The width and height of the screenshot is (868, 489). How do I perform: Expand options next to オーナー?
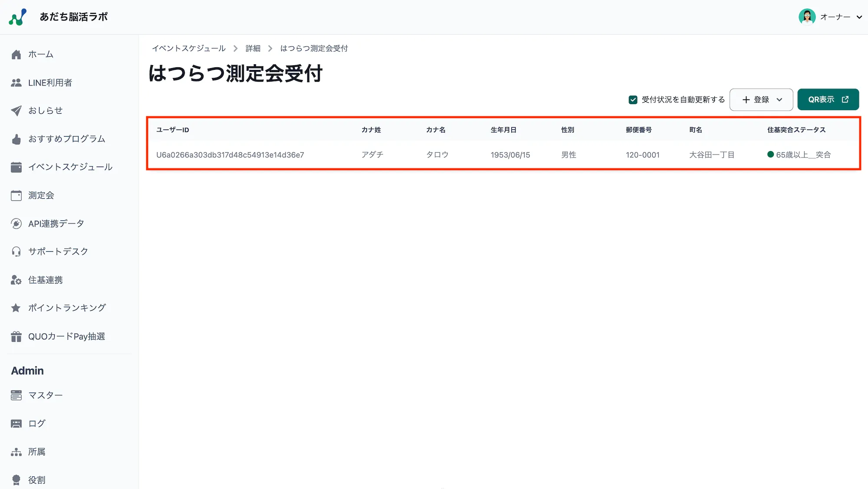click(x=860, y=17)
